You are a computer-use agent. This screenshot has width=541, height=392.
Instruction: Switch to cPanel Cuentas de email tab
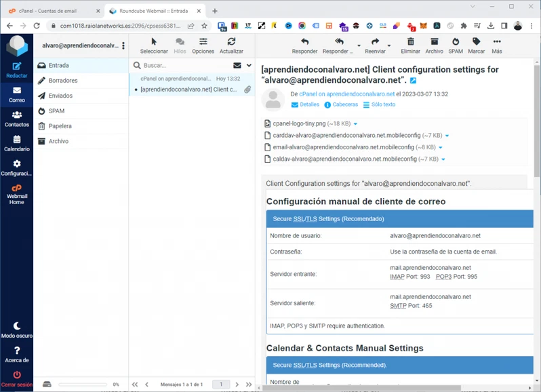pyautogui.click(x=51, y=11)
